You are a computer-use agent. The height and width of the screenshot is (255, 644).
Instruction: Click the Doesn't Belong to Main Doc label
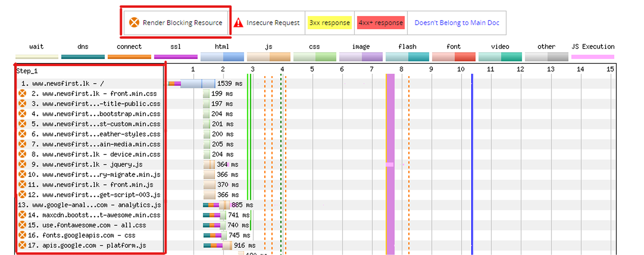click(457, 23)
